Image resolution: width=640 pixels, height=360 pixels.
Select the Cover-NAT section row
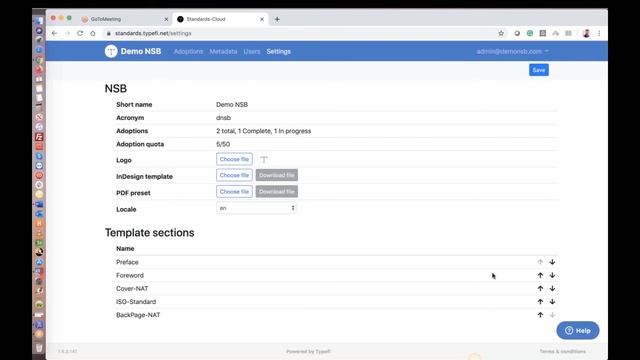coord(336,289)
